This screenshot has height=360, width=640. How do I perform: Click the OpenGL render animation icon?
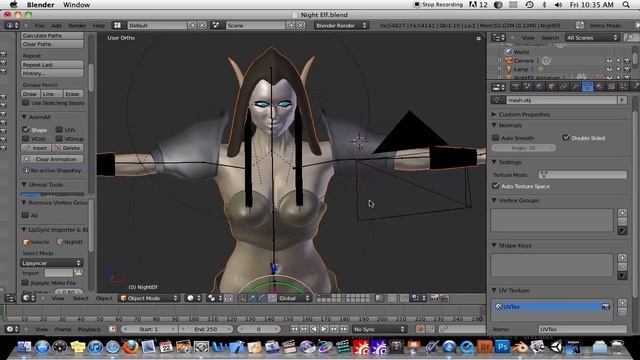pyautogui.click(x=444, y=298)
